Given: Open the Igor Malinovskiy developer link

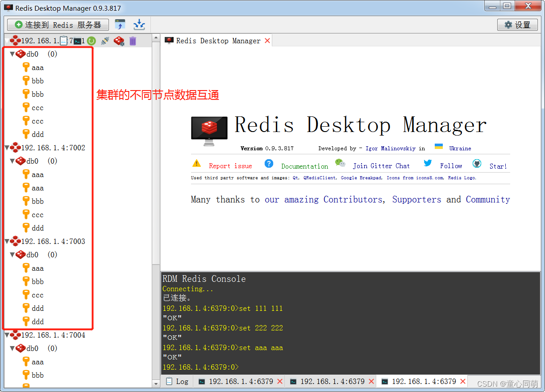Looking at the screenshot, I should point(391,148).
